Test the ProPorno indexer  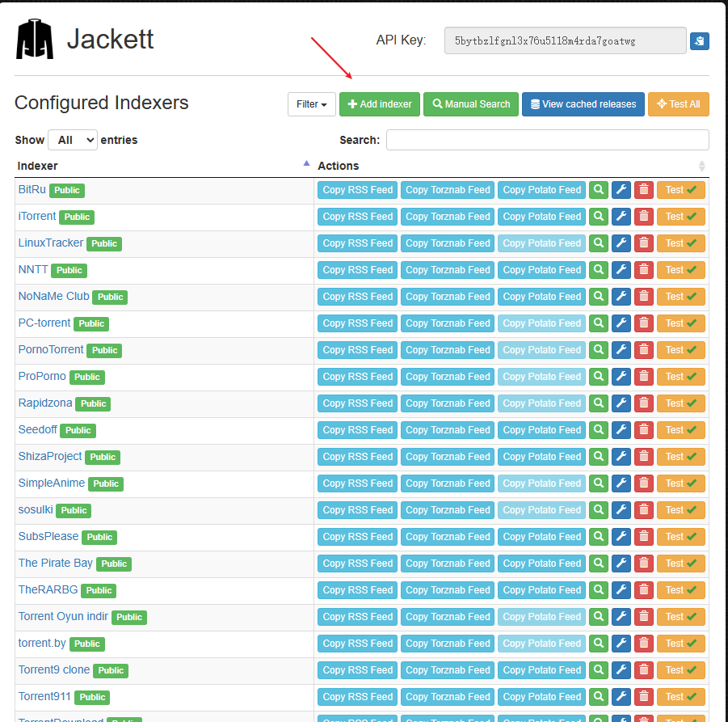click(681, 377)
